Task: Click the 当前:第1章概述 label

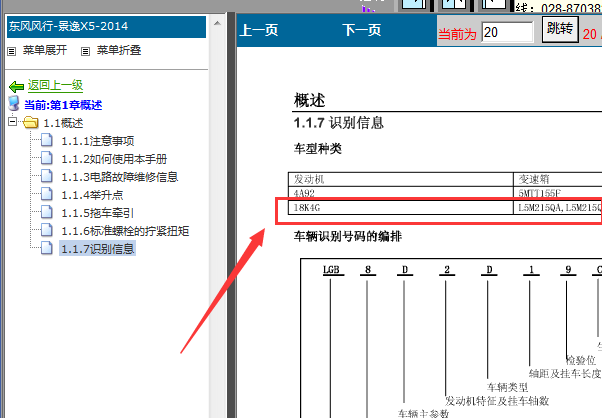Action: pyautogui.click(x=63, y=105)
